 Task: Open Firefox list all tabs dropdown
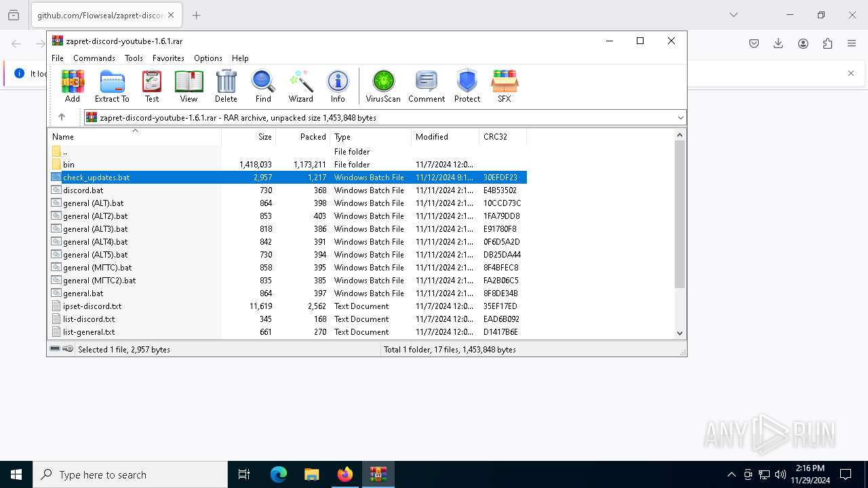click(733, 15)
